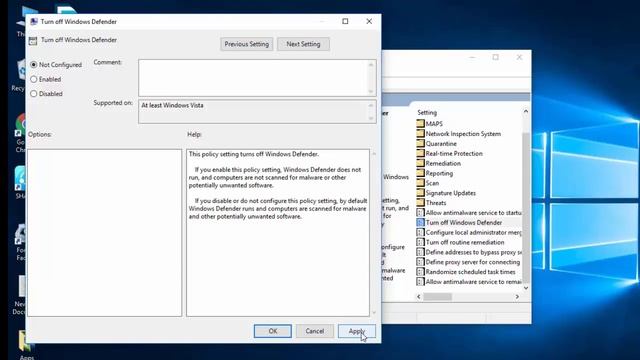Select the Real-time Protection entry text
640x360 pixels.
[x=454, y=153]
